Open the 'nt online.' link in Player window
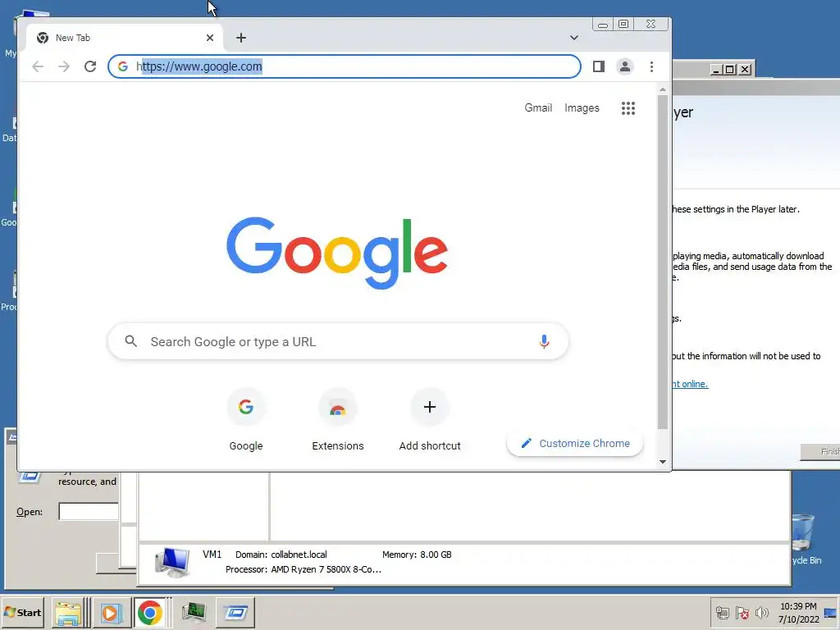The height and width of the screenshot is (630, 840). (x=690, y=384)
